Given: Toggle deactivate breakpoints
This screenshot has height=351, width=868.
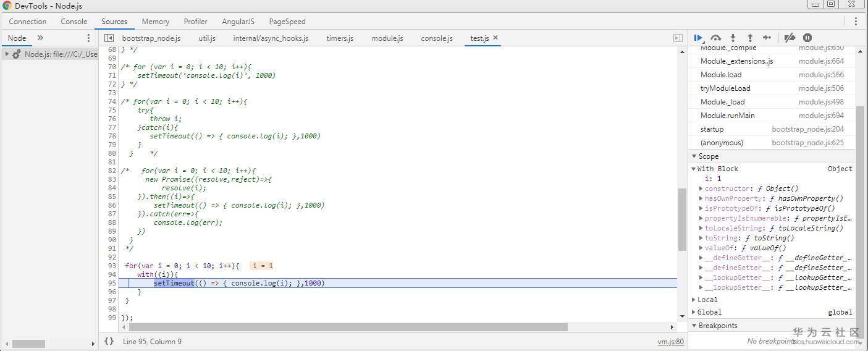Looking at the screenshot, I should [x=790, y=38].
